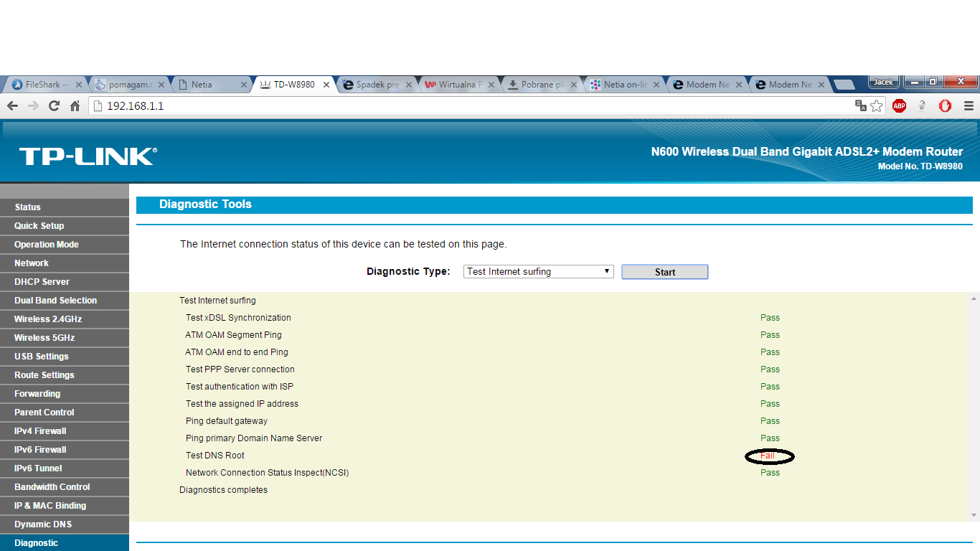Click the results scrollbar down arrow
Image resolution: width=980 pixels, height=551 pixels.
[974, 515]
